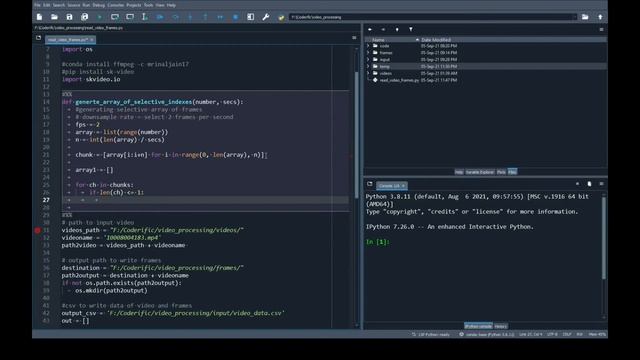Filter filenames in the Files pane
The height and width of the screenshot is (360, 640).
click(411, 29)
